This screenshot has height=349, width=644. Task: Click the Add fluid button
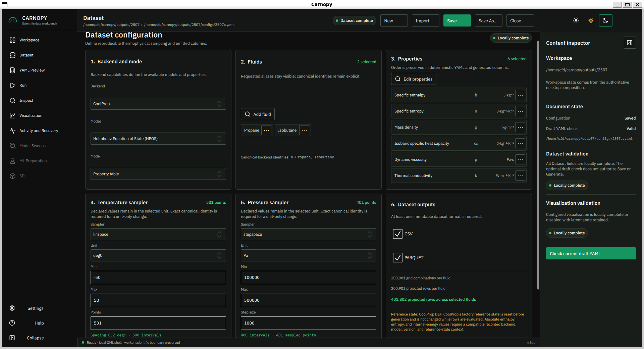(x=258, y=114)
